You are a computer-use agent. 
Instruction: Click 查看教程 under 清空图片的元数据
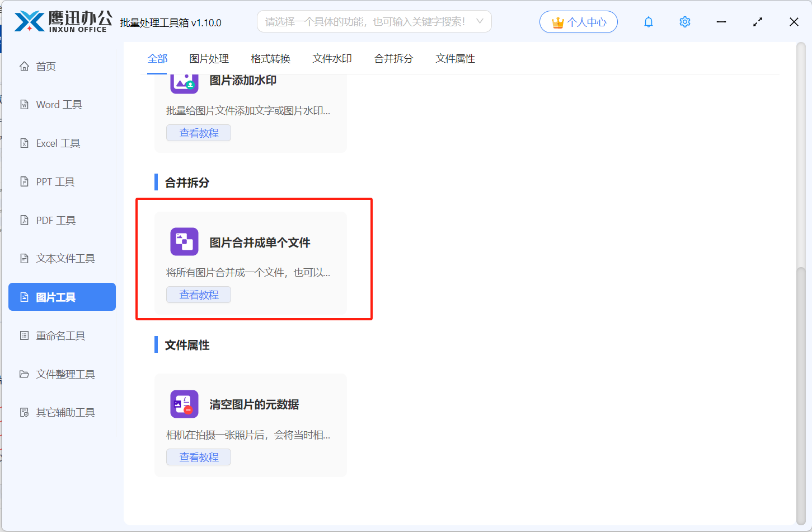point(199,457)
